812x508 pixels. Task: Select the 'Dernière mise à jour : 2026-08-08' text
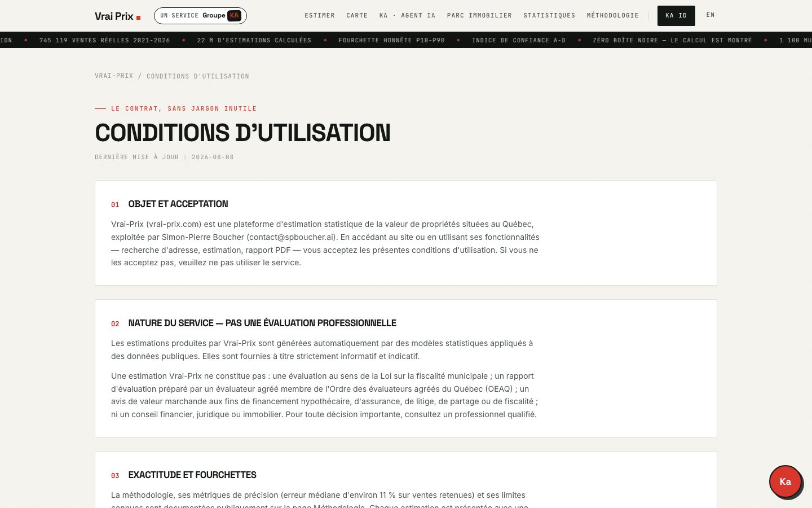[x=164, y=157]
